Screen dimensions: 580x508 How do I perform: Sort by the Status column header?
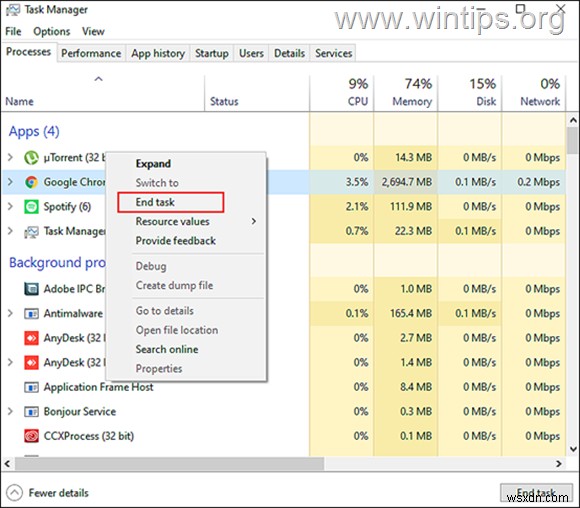coord(257,92)
